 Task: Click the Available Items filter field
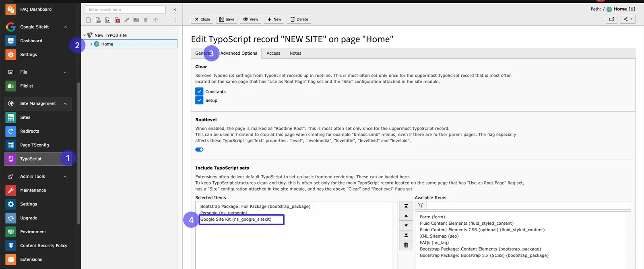click(x=528, y=205)
